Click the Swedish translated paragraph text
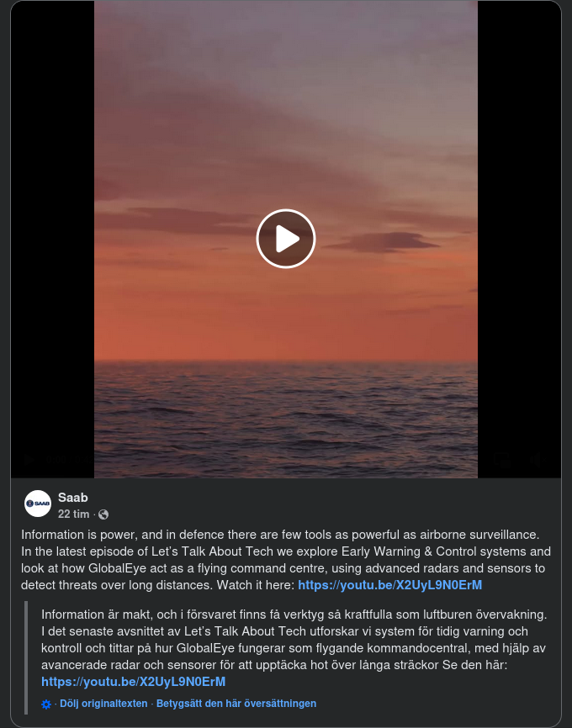The width and height of the screenshot is (572, 728). 294,648
